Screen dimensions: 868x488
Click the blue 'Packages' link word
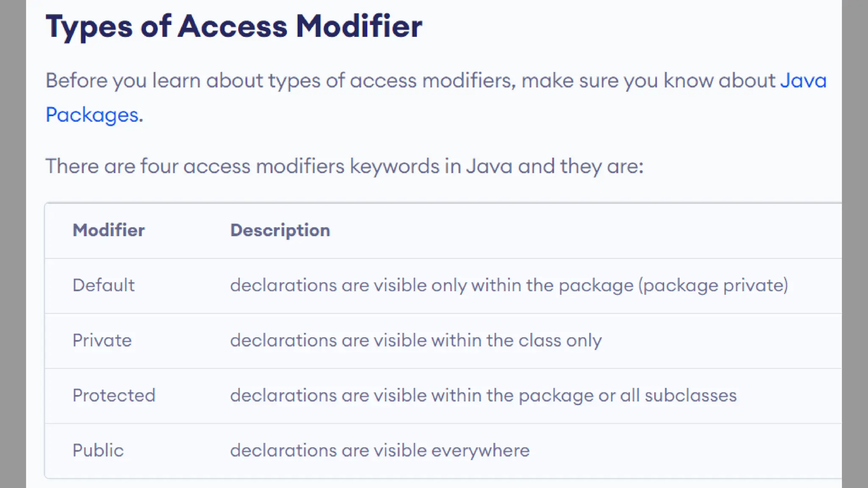tap(92, 115)
